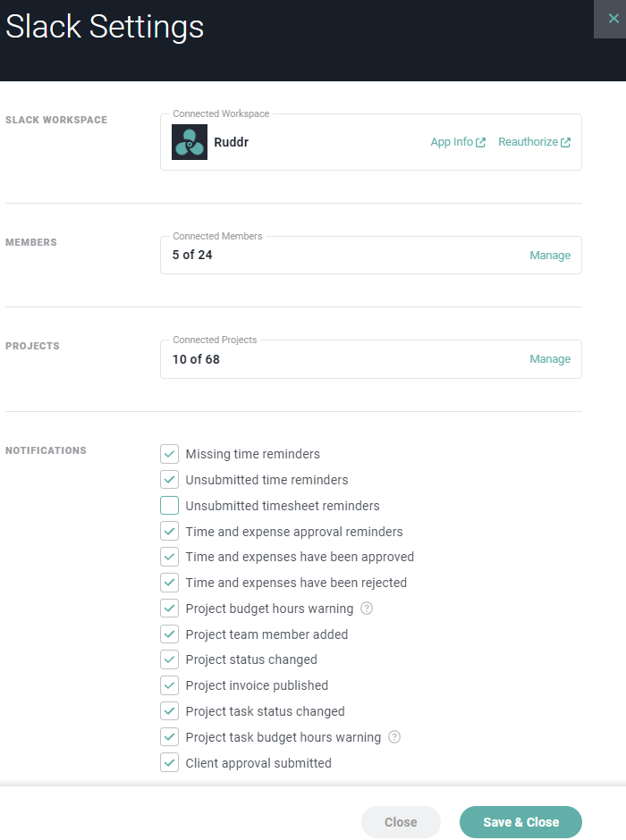
Task: Uncheck Missing time reminders
Action: (169, 454)
